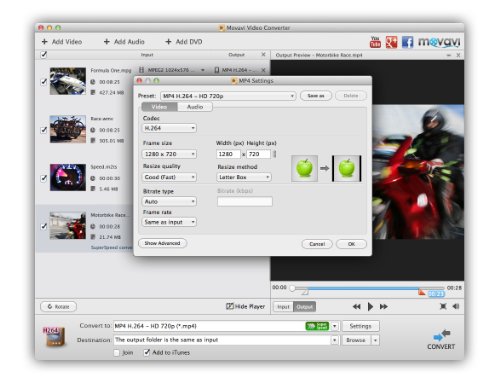Expand the Codec H.264 dropdown
The height and width of the screenshot is (383, 500).
(169, 128)
